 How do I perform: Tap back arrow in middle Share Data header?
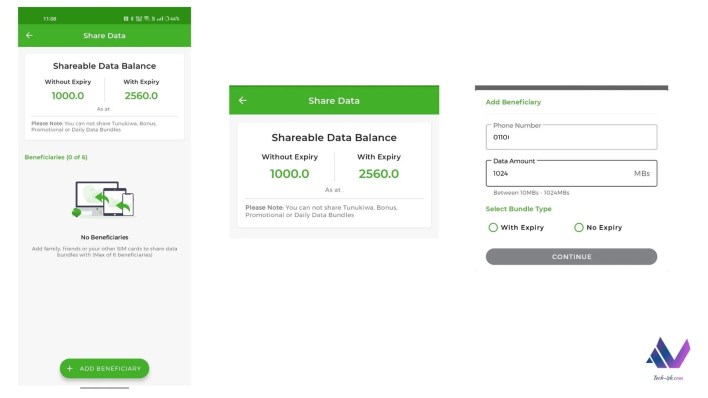242,100
